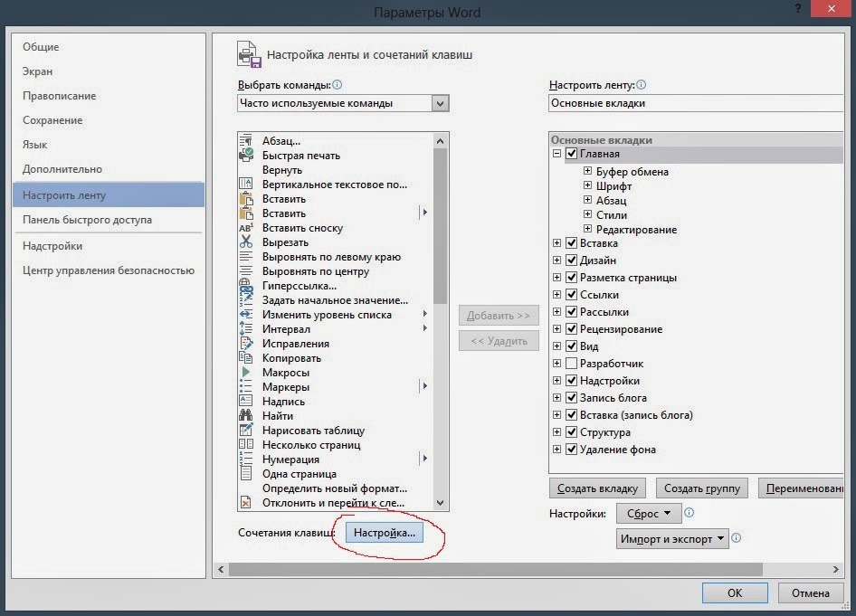
Task: Select the Вертикальное текстовое поле icon
Action: [246, 184]
